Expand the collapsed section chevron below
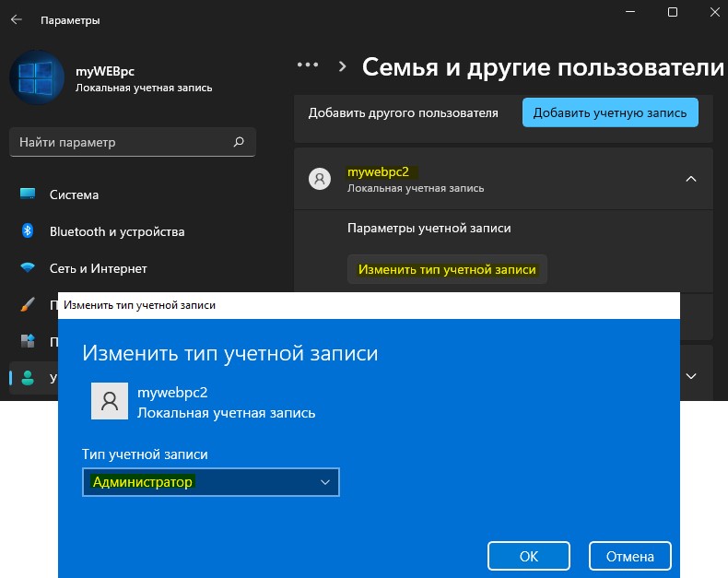The image size is (728, 578). [x=691, y=376]
